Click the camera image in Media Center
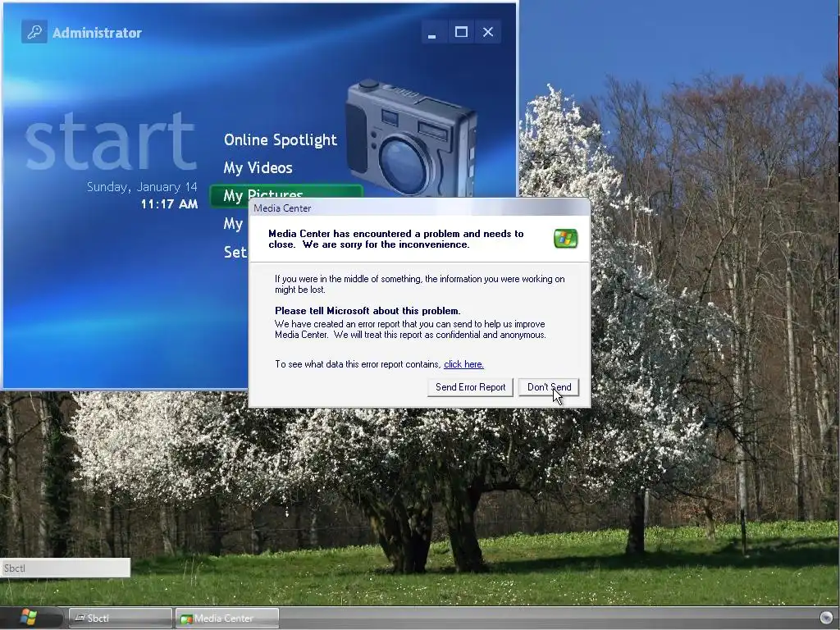Screen dimensions: 840x630 click(x=410, y=138)
